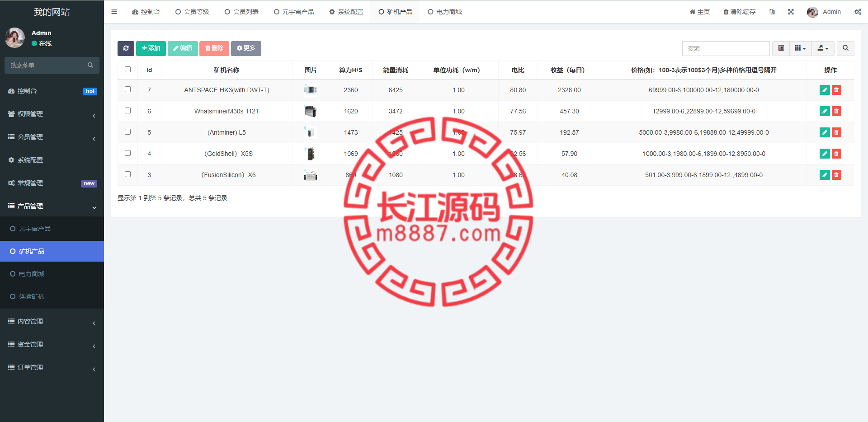Open 控制台 in the sidebar menu
868x422 pixels.
pos(52,91)
